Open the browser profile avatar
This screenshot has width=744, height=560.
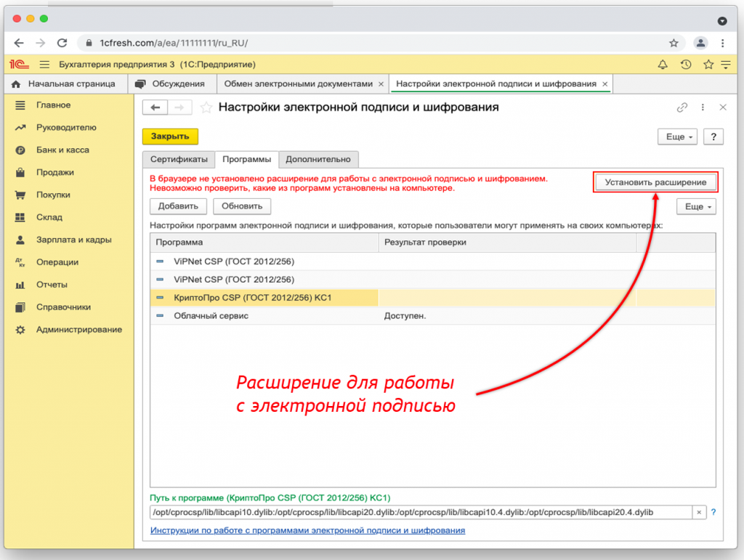(700, 43)
